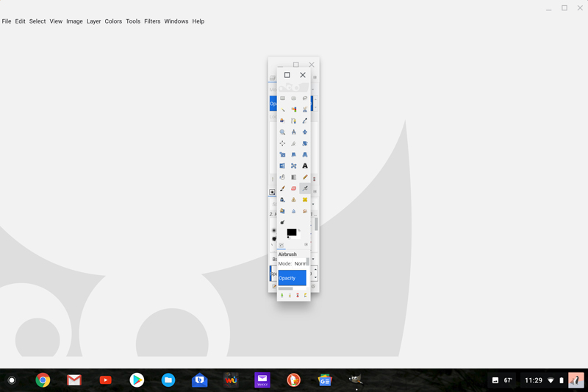Open the Mode dropdown in Airbrush options
The height and width of the screenshot is (392, 588).
pyautogui.click(x=301, y=263)
